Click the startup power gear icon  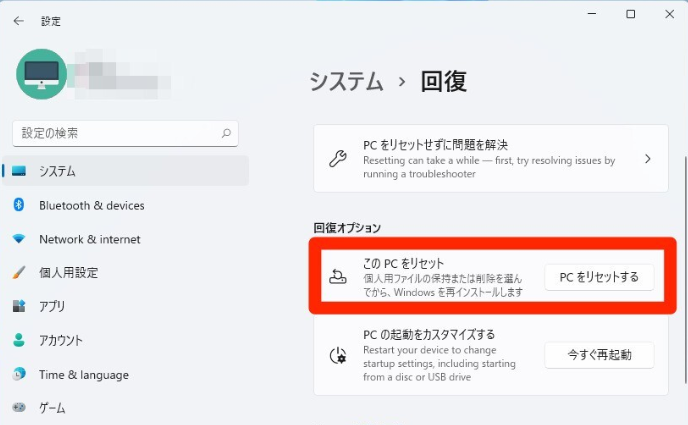[338, 355]
